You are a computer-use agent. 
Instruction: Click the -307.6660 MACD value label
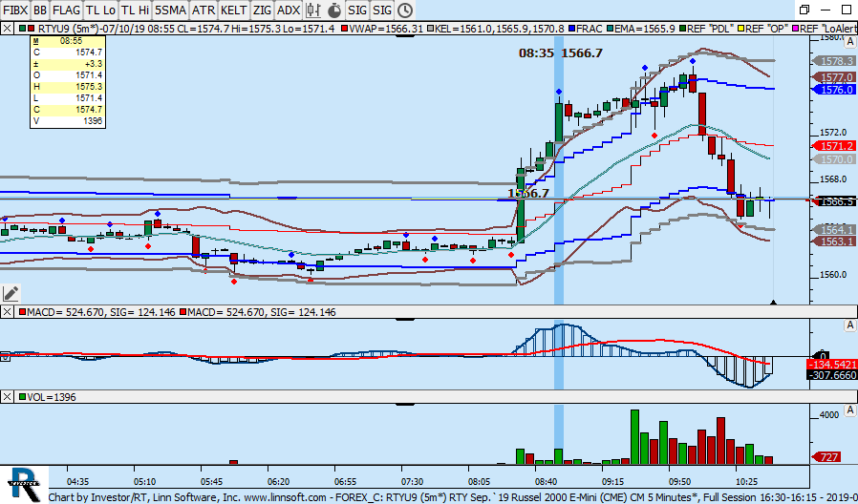coord(832,375)
